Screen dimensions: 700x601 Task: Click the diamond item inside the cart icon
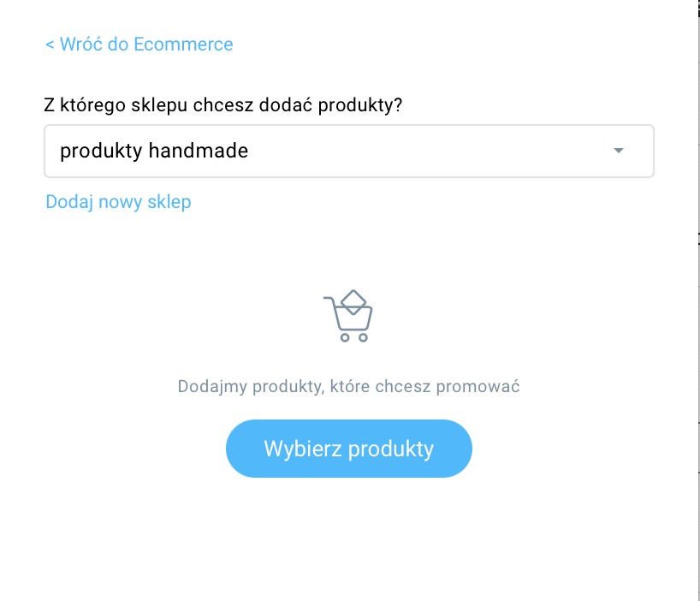(353, 302)
